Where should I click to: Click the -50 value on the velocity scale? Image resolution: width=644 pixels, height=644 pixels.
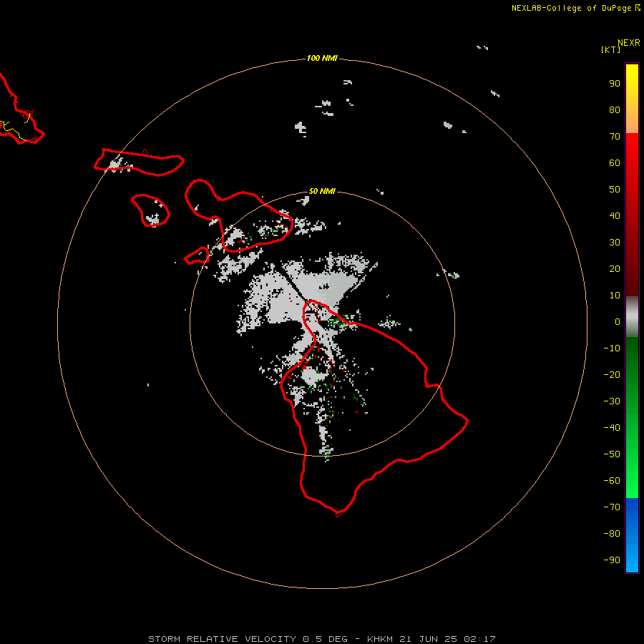[x=612, y=454]
